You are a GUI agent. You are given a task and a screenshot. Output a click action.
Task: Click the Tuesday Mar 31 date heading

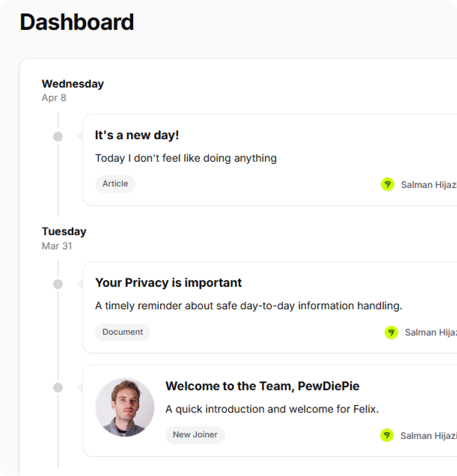[x=64, y=238]
